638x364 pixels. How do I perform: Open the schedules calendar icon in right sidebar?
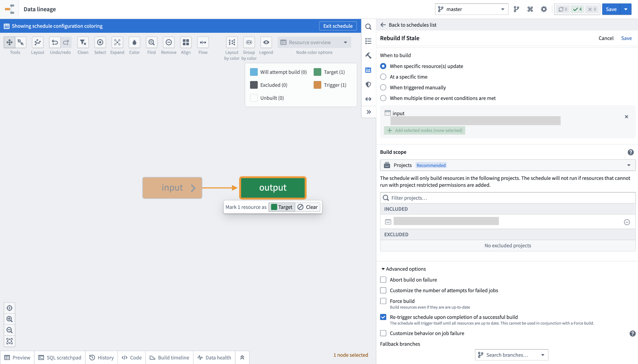tap(368, 70)
